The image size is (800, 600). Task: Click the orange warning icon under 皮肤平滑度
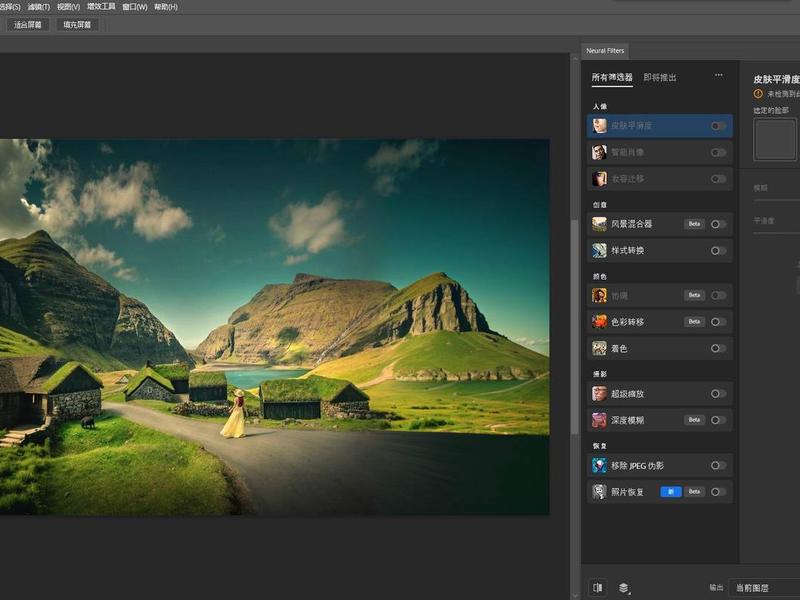coord(758,94)
